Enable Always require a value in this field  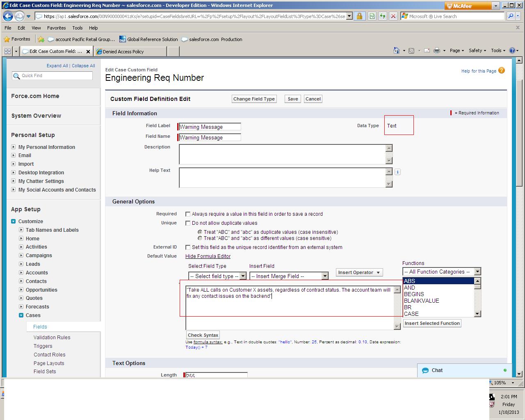click(x=188, y=214)
